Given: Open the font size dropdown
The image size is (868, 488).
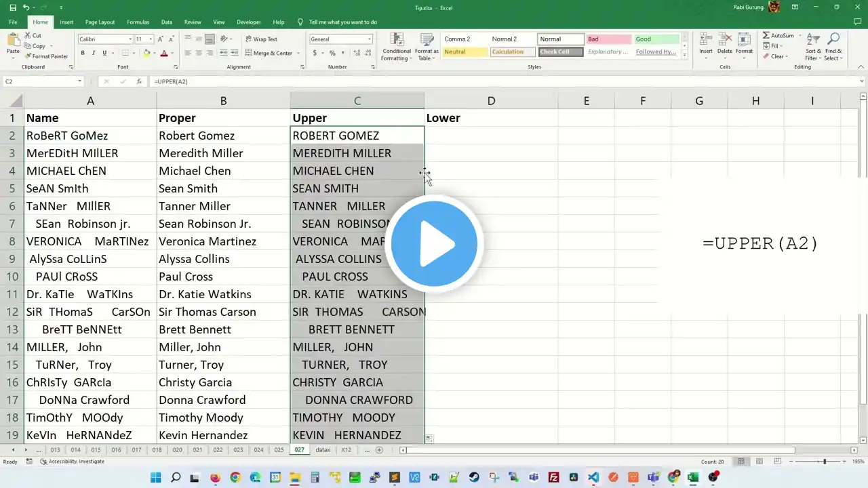Looking at the screenshot, I should coord(151,39).
